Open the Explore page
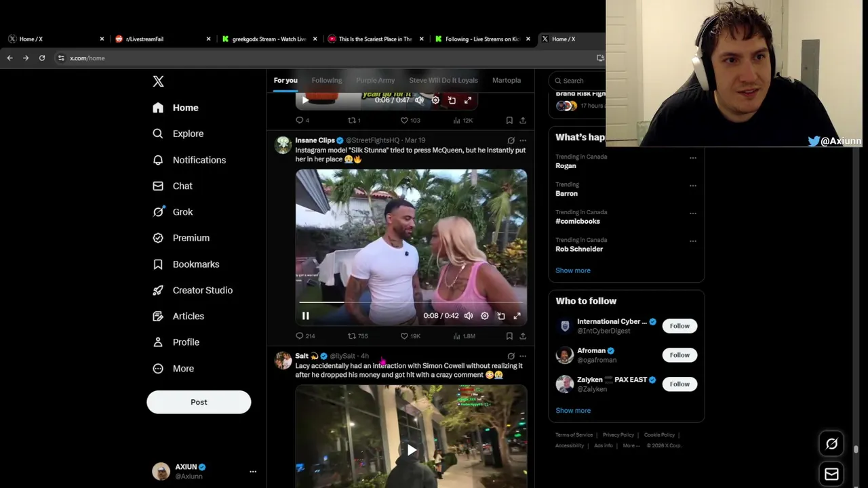This screenshot has width=868, height=488. tap(178, 134)
